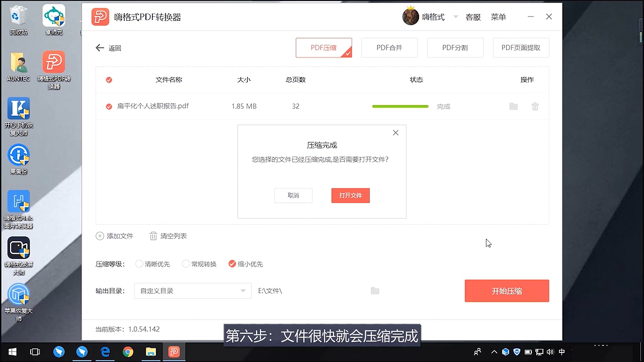The image size is (644, 362).
Task: Click 打开文件 to open the compressed file
Action: tap(350, 195)
